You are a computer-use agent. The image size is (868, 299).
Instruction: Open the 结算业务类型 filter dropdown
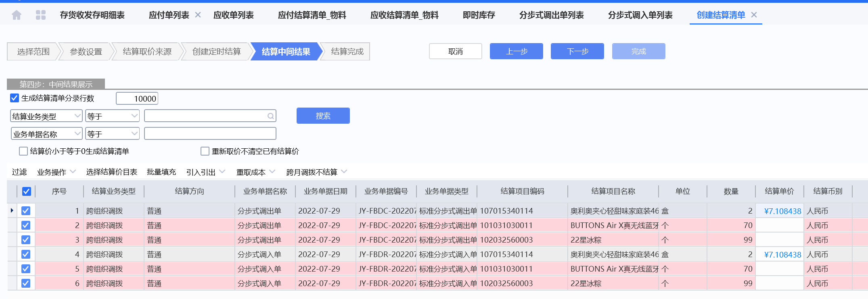pyautogui.click(x=46, y=116)
